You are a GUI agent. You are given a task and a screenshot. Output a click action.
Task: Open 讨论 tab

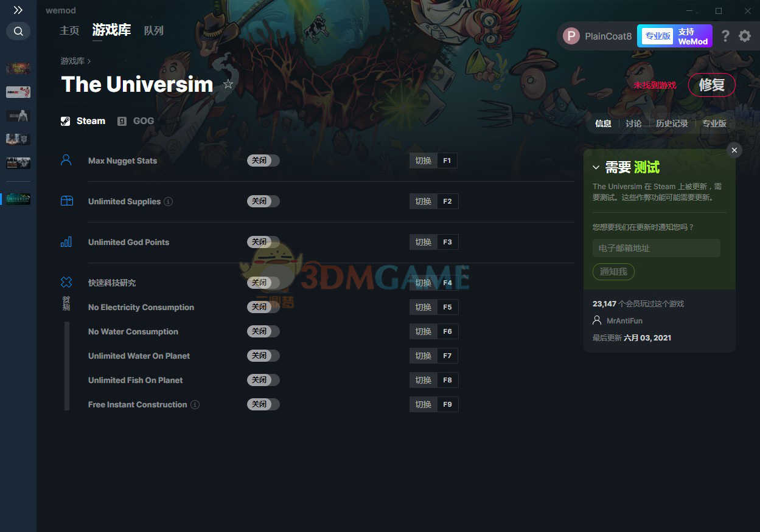point(633,123)
